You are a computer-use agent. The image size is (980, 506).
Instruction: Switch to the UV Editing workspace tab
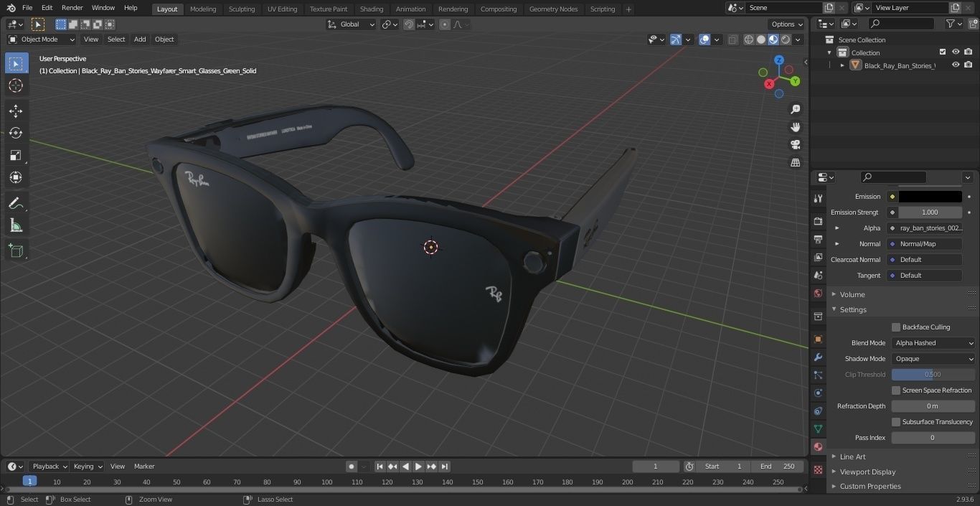(282, 9)
